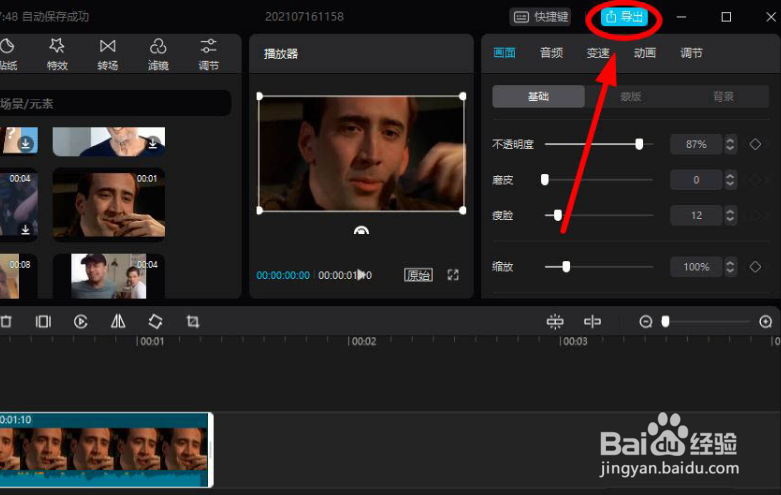Add keyframe for opacity (diamond icon)
This screenshot has width=781, height=495.
click(755, 144)
